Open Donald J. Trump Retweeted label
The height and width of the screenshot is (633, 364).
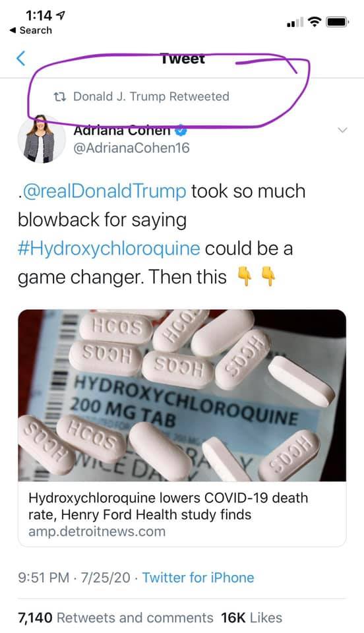tap(151, 96)
